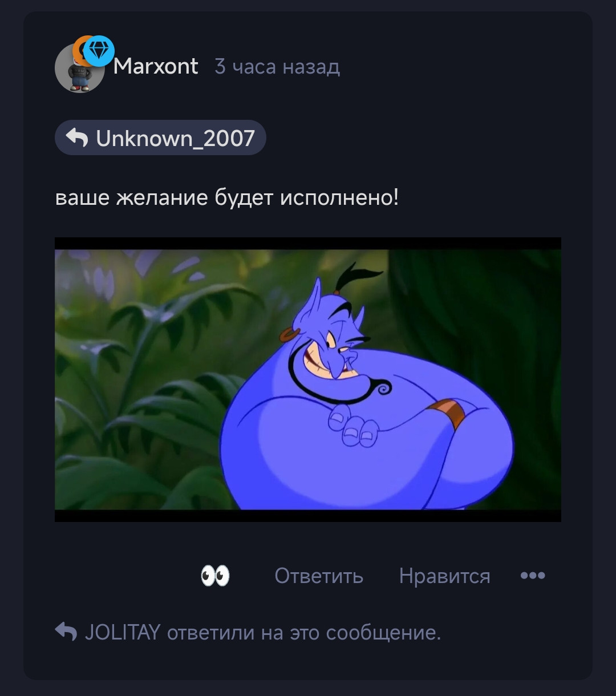Open Marxont's profile avatar picture
616x696 pixels.
(79, 68)
